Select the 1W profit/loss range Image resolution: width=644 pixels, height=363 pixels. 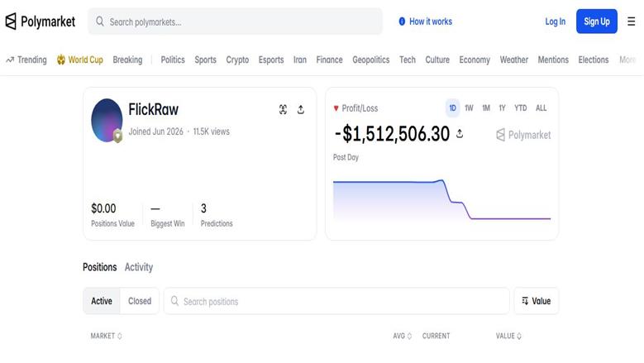point(469,108)
